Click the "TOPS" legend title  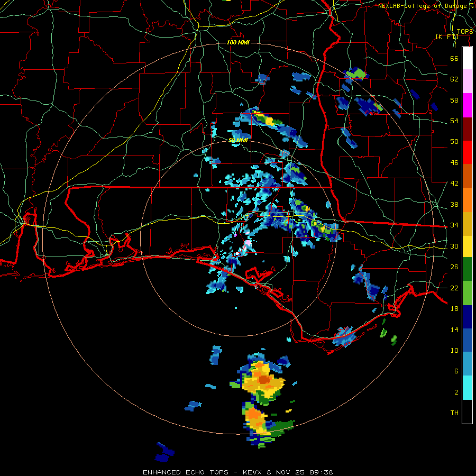[x=465, y=32]
